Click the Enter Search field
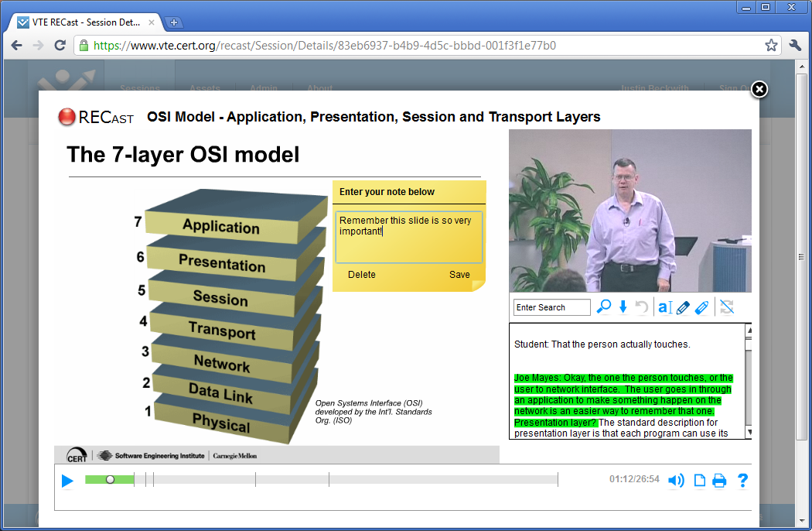The image size is (812, 531). (x=552, y=307)
